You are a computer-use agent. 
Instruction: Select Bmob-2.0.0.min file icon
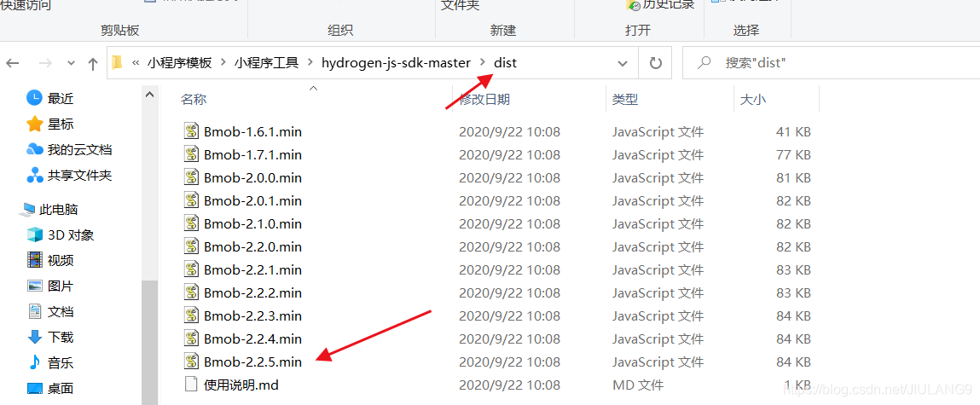coord(191,177)
